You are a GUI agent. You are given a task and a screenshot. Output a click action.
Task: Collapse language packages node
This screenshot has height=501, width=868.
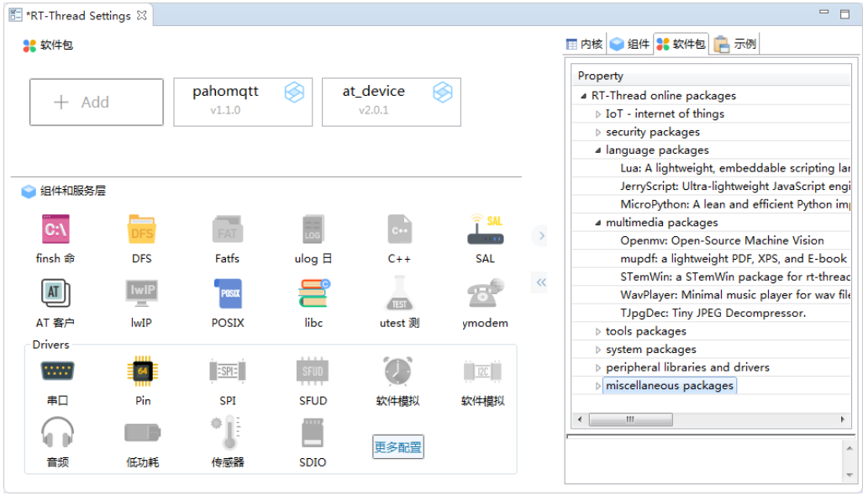(598, 150)
